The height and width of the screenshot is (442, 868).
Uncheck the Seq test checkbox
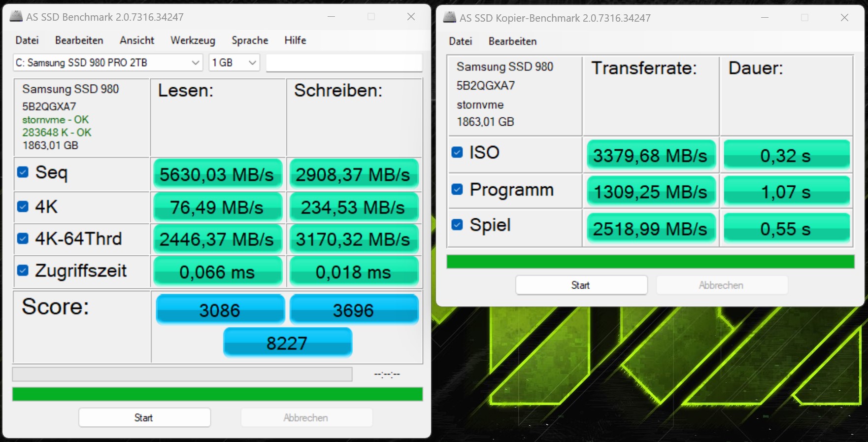(x=23, y=172)
